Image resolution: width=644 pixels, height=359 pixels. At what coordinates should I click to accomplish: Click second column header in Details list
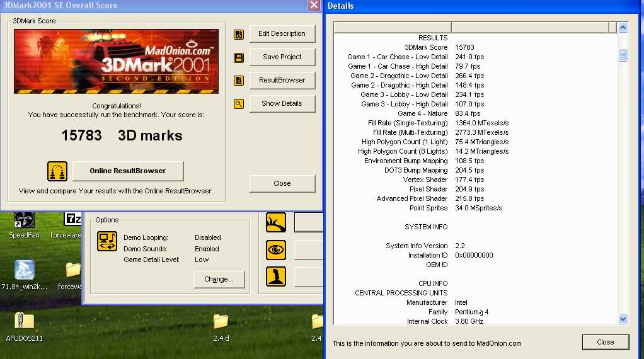(530, 28)
